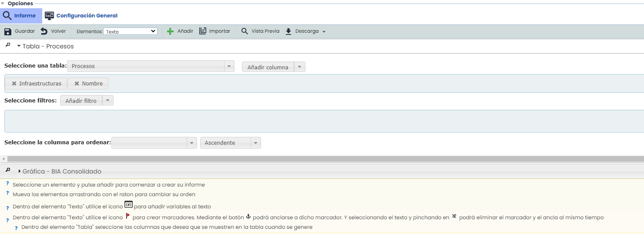The image size is (644, 238).
Task: Open the Elementos Texto dropdown
Action: [x=131, y=31]
